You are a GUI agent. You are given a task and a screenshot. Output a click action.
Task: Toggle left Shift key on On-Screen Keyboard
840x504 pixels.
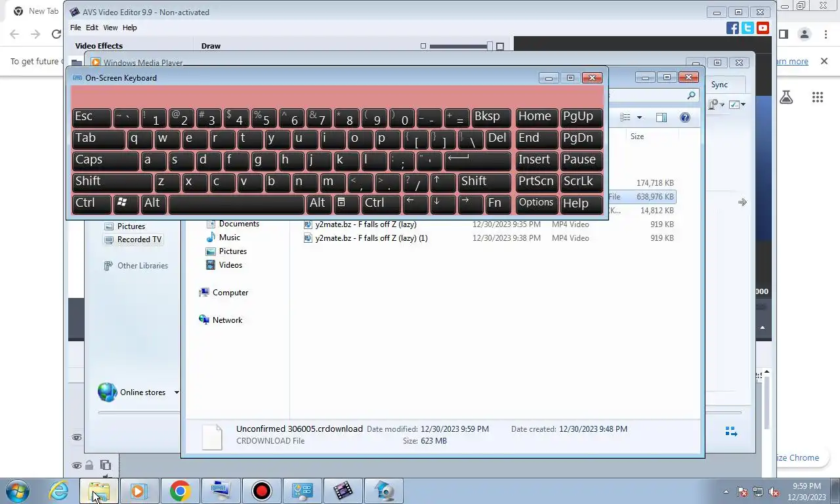point(112,182)
